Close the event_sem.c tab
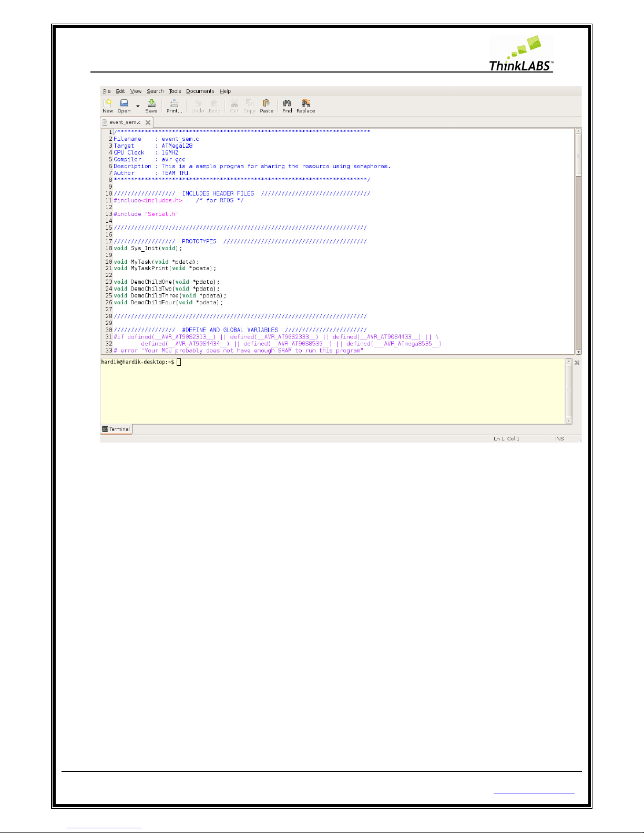The height and width of the screenshot is (833, 644). pyautogui.click(x=148, y=122)
